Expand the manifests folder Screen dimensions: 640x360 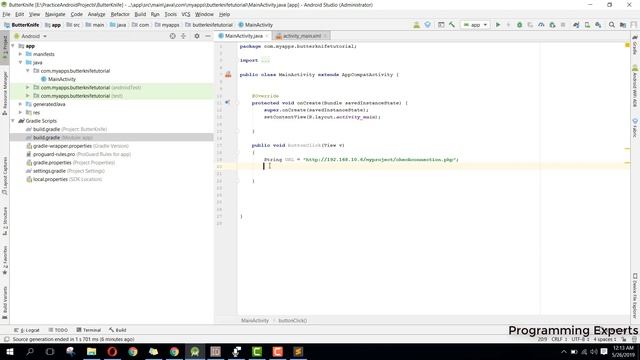coord(20,54)
